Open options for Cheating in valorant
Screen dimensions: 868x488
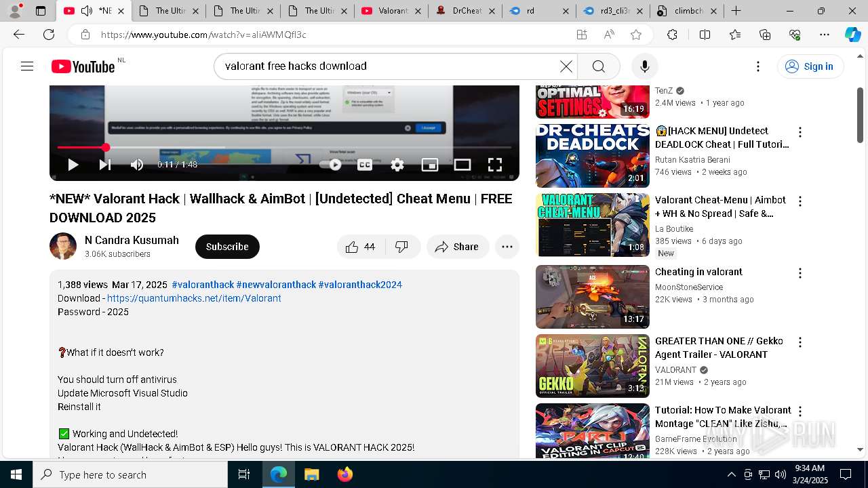[800, 273]
